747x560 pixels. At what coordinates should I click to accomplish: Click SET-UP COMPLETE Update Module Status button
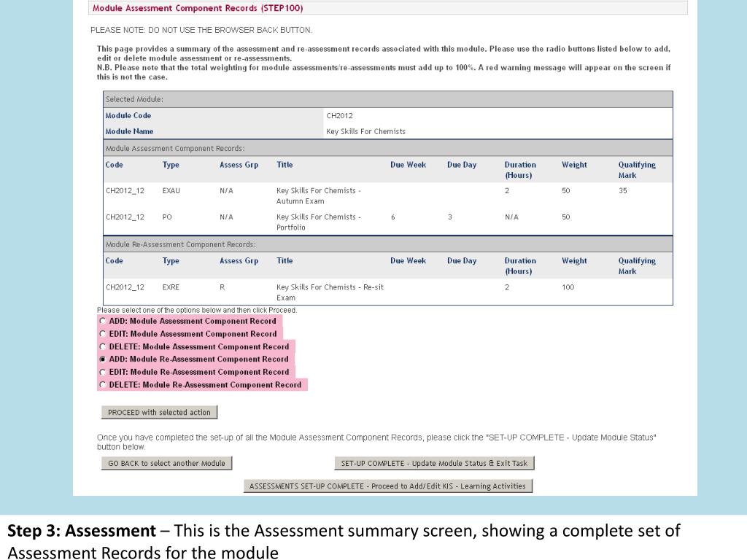pyautogui.click(x=434, y=463)
